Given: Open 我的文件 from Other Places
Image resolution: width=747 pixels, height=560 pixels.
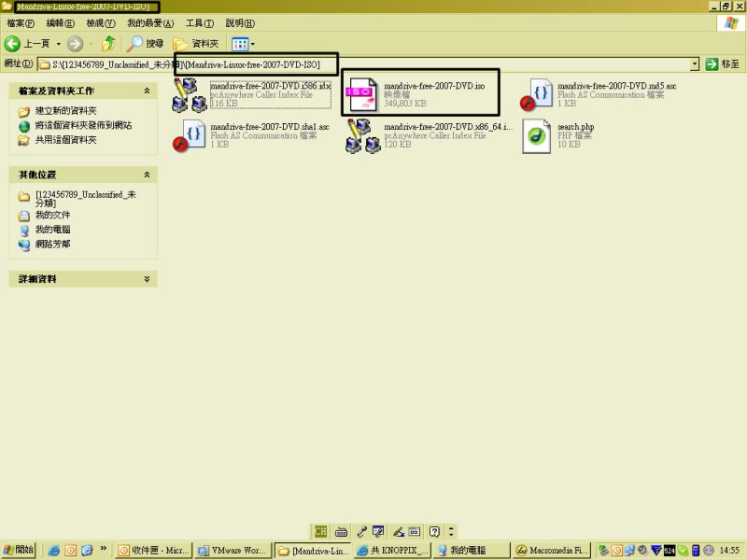Looking at the screenshot, I should click(52, 216).
